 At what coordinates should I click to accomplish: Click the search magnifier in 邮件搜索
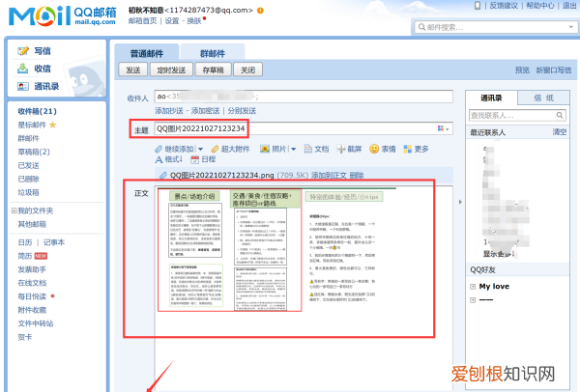click(x=421, y=27)
